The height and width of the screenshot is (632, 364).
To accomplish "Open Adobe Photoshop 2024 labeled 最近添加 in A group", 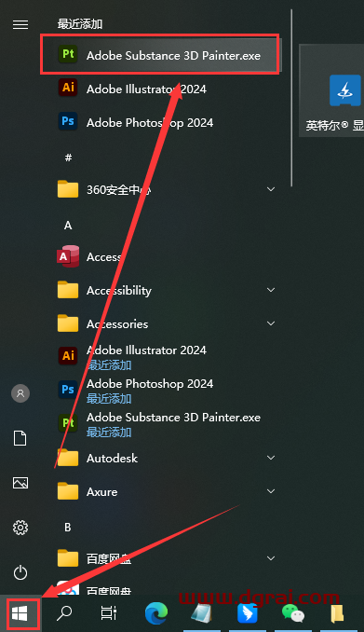I will (x=160, y=391).
